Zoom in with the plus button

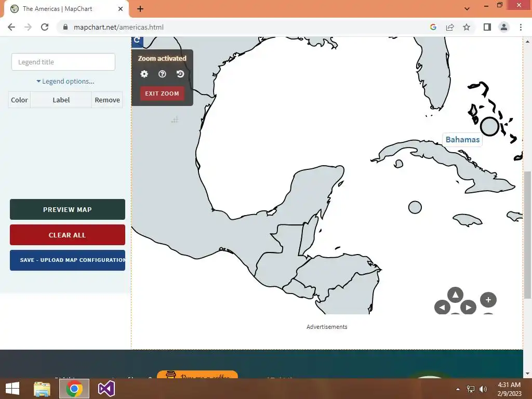point(488,300)
